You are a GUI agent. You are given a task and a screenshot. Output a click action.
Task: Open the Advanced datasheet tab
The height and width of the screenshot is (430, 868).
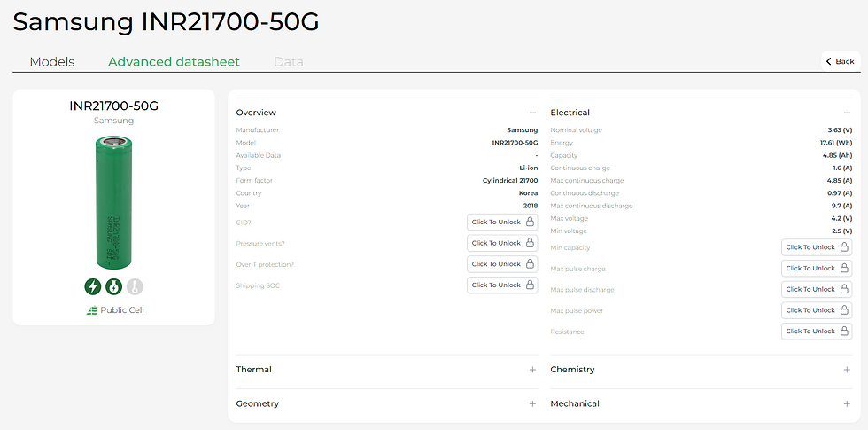pyautogui.click(x=174, y=61)
